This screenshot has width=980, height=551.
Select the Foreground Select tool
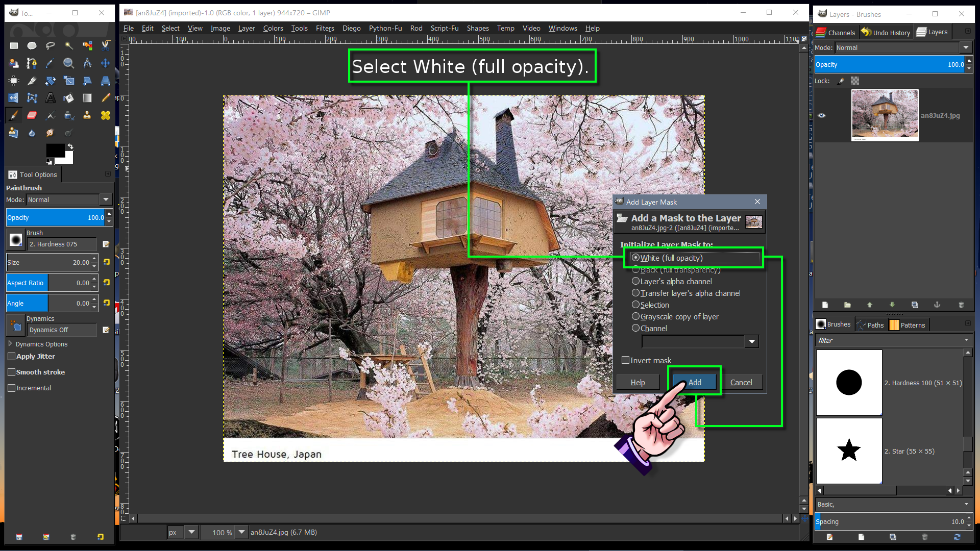tap(14, 63)
